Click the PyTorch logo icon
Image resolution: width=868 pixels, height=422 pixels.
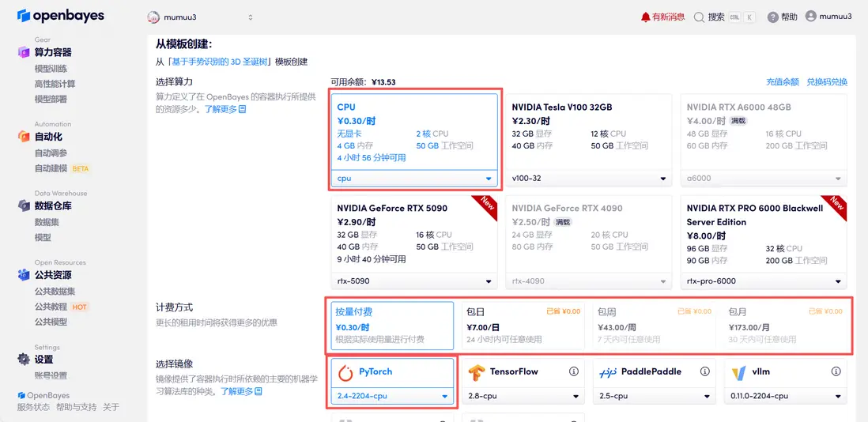[345, 375]
